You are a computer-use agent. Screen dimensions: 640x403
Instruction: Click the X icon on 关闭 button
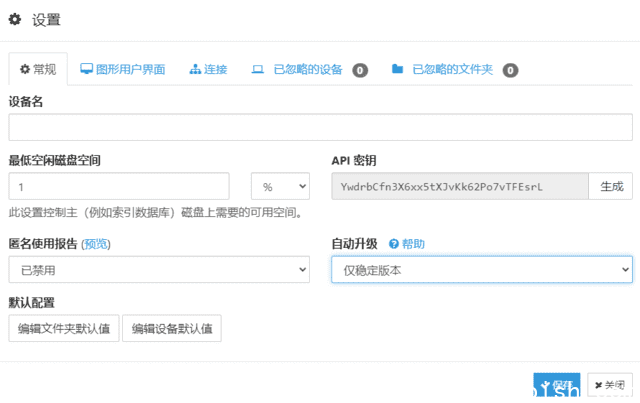click(x=599, y=385)
